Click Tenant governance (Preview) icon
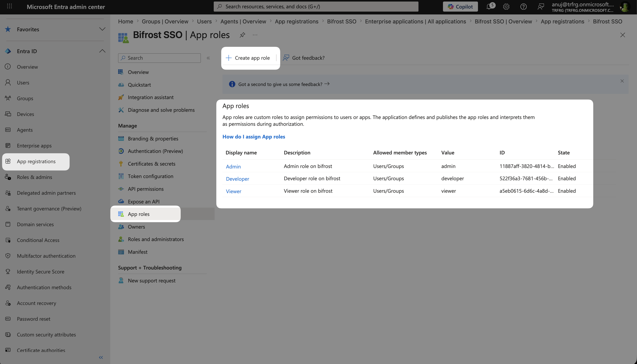The image size is (637, 364). [x=8, y=208]
